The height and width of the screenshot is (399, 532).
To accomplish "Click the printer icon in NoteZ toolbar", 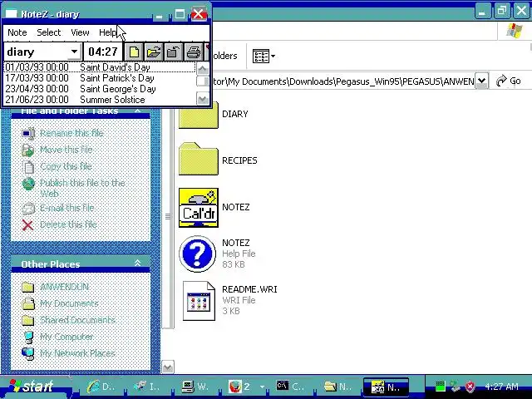I will (x=193, y=52).
